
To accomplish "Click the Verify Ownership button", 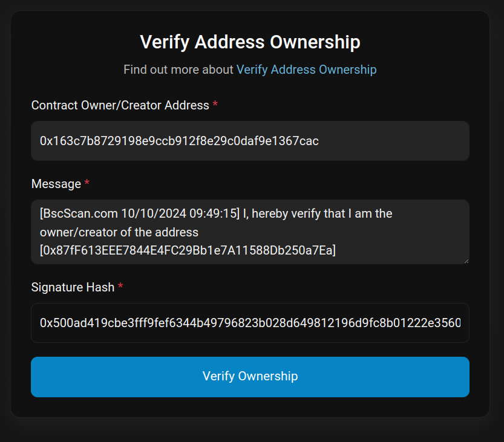I will (250, 377).
